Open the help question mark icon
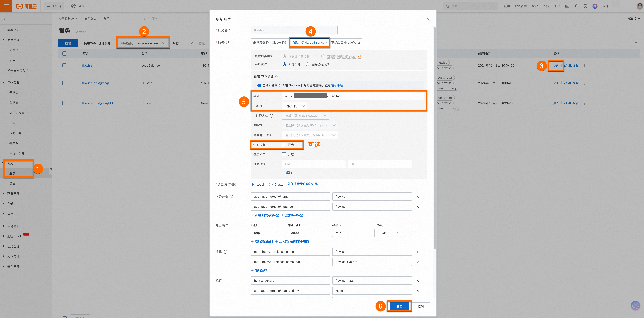 (585, 6)
